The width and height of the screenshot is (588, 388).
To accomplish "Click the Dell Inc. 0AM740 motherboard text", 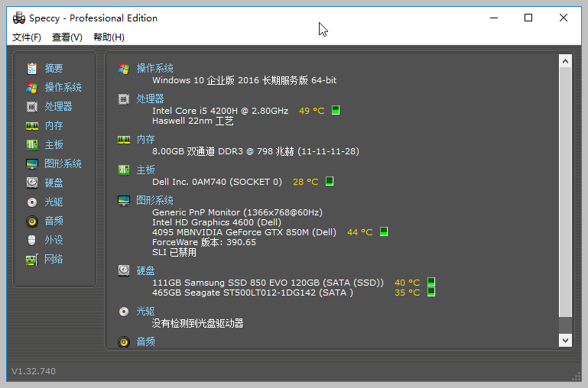I will 216,182.
